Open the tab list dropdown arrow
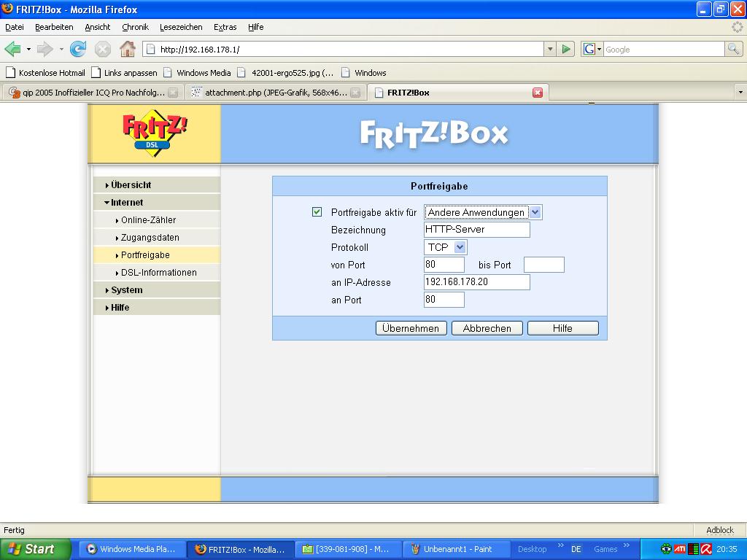The image size is (747, 560). click(740, 93)
